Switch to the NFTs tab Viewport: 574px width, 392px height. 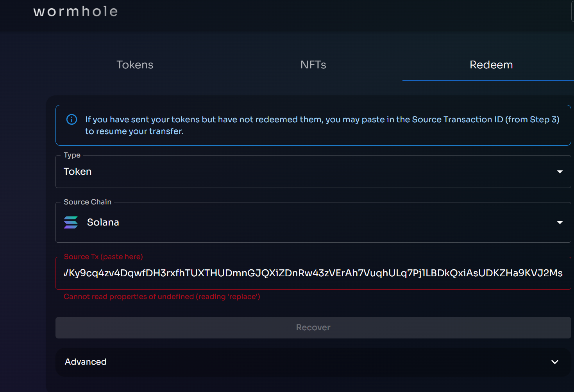313,65
